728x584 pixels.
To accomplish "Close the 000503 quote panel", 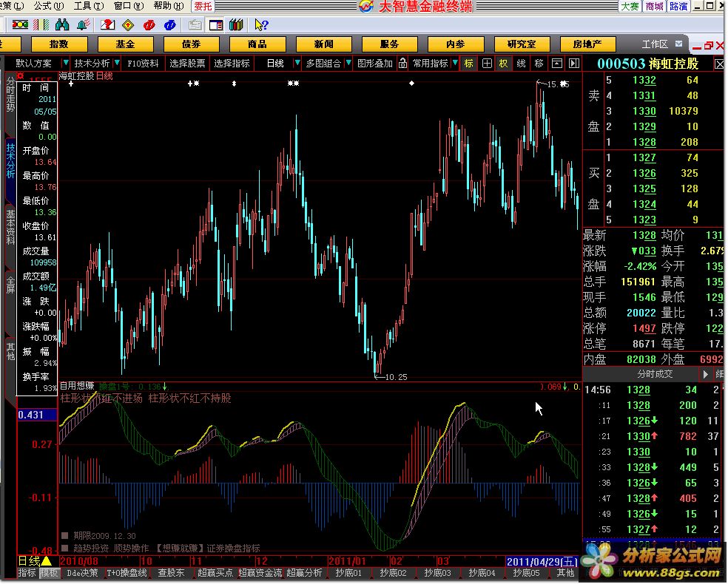I will tap(719, 64).
